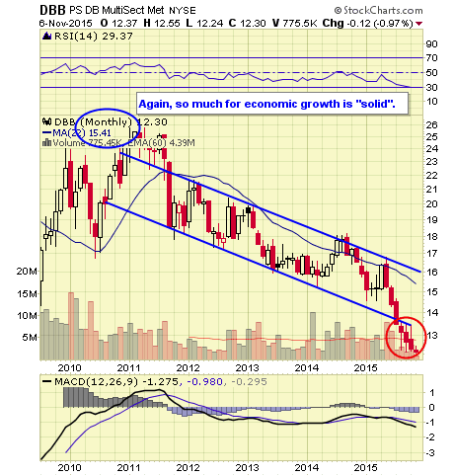454x476 pixels.
Task: Click the high value 'H 12.55'
Action: click(x=162, y=24)
